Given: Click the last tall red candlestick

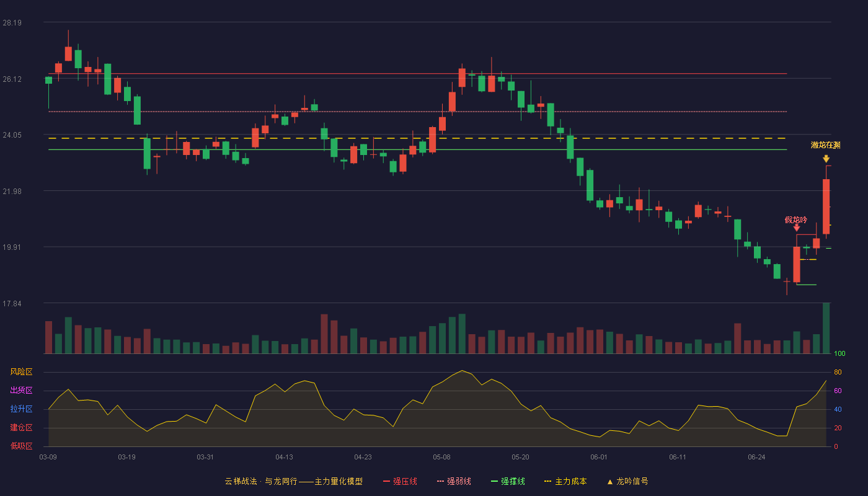Looking at the screenshot, I should pos(826,206).
